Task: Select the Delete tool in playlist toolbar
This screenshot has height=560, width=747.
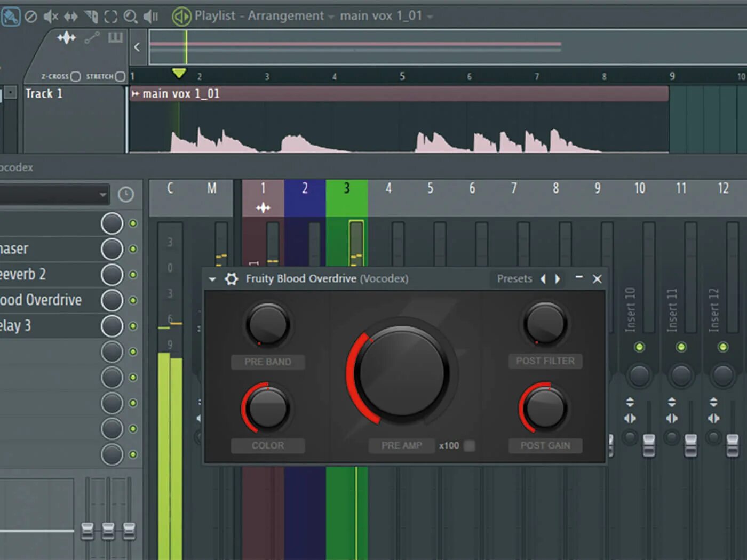Action: pyautogui.click(x=31, y=17)
